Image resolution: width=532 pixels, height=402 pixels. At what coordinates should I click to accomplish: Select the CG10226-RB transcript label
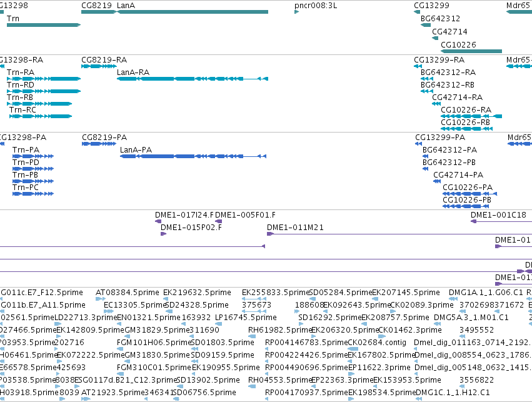click(466, 122)
